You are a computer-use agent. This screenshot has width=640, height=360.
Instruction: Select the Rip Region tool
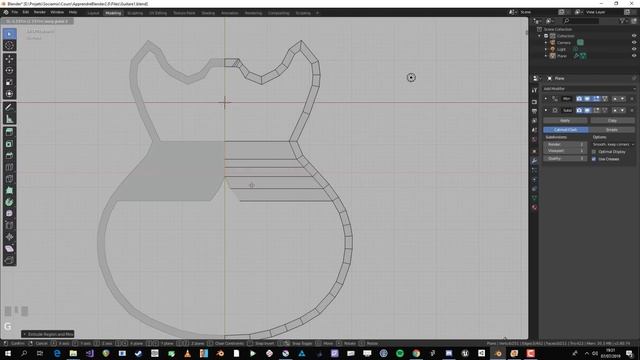(x=9, y=260)
